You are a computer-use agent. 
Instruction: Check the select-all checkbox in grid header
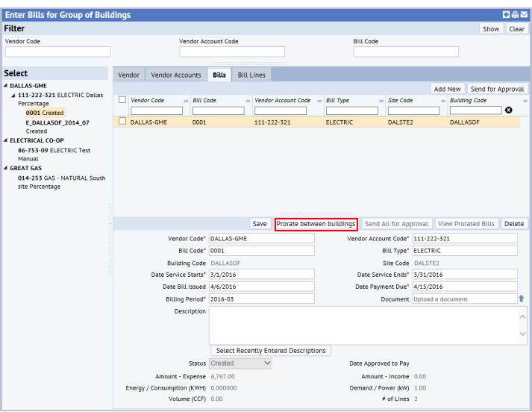[x=122, y=100]
